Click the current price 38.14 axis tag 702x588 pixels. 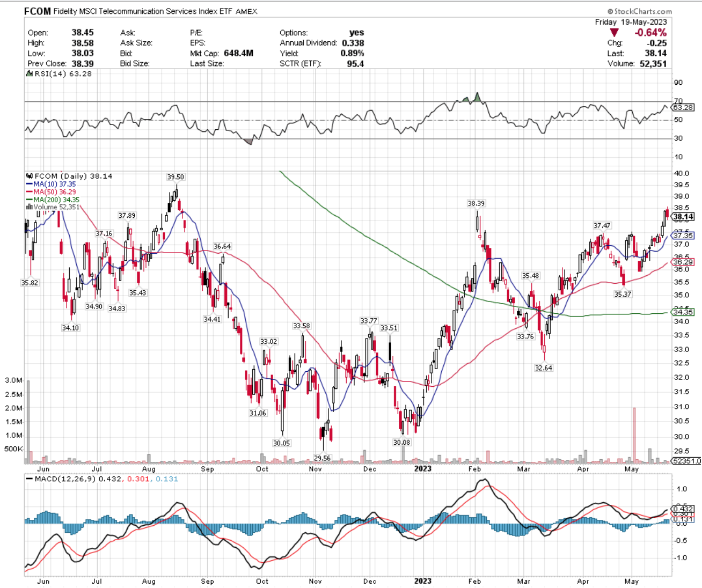tap(683, 217)
